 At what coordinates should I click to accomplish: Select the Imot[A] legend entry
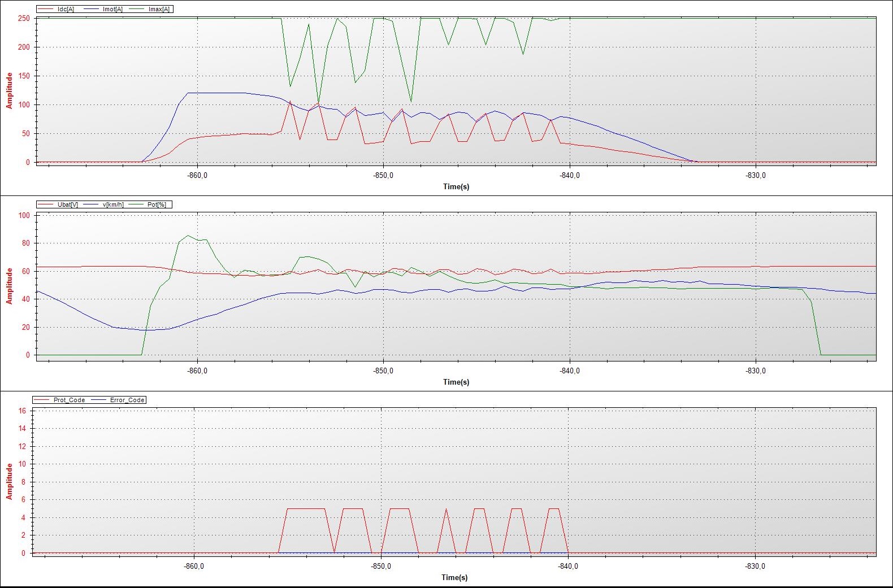[112, 9]
